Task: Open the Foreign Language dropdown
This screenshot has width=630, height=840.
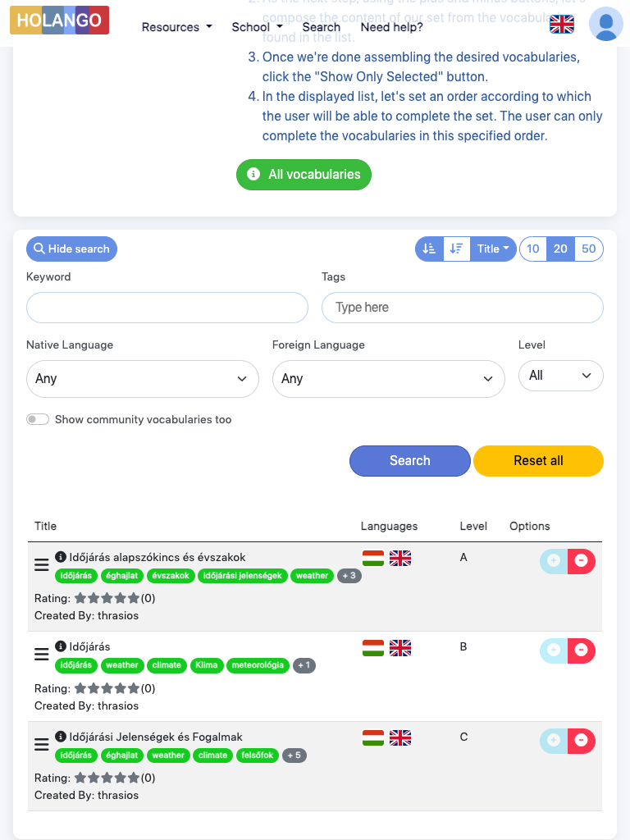Action: coord(388,378)
